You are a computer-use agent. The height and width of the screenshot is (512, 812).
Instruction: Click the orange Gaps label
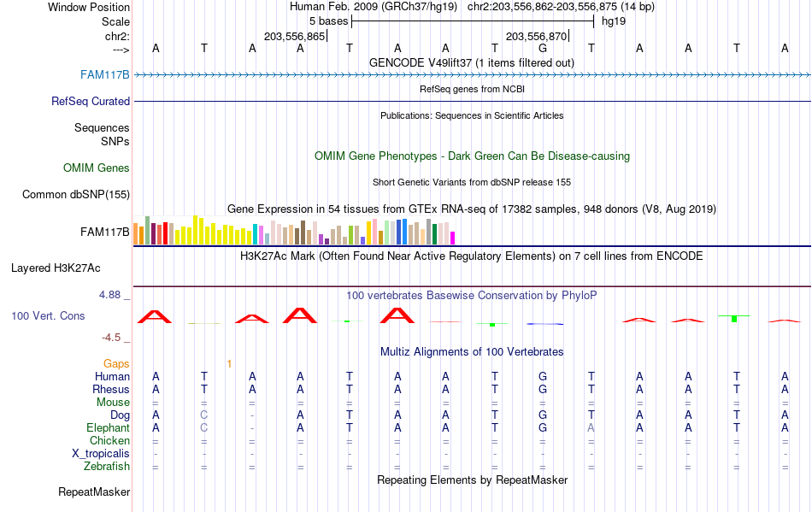(x=116, y=364)
